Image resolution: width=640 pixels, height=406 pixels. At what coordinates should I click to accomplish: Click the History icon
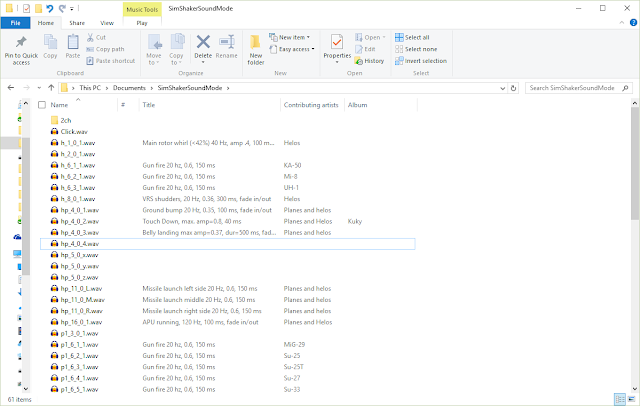pyautogui.click(x=359, y=61)
